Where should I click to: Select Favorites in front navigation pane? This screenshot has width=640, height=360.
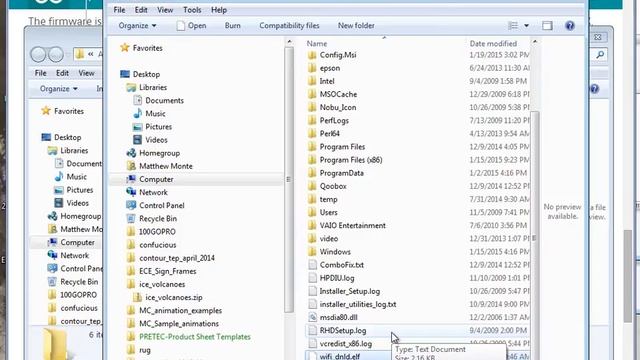tap(141, 48)
